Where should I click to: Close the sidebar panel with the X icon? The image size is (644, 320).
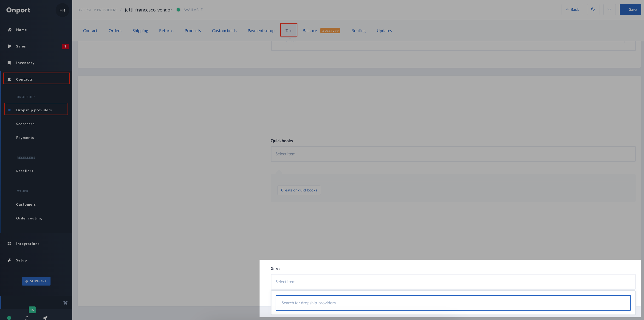click(x=65, y=303)
